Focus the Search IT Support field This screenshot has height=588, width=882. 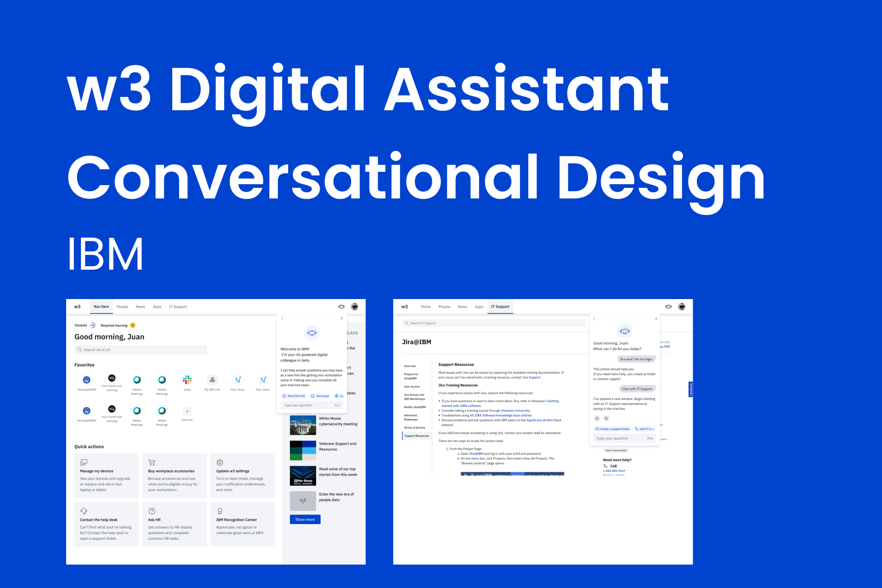pyautogui.click(x=494, y=323)
